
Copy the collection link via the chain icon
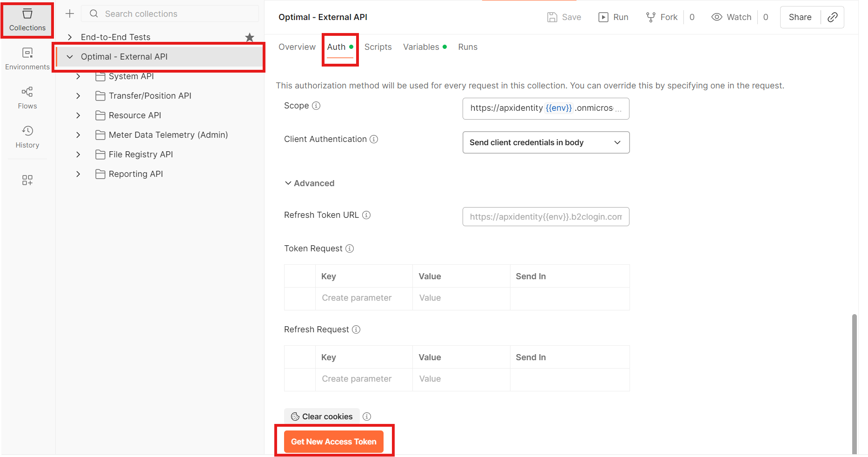point(833,17)
